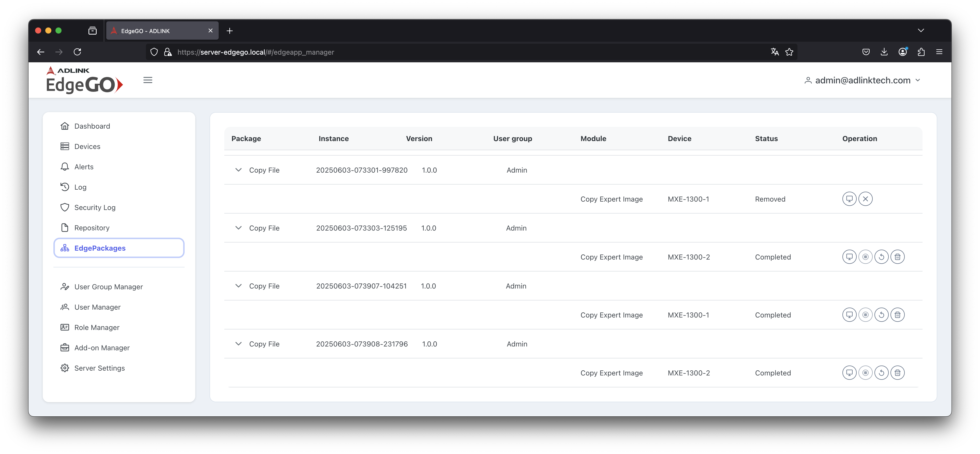Collapse Copy File instance 20250603-073301-997820
Viewport: 980px width, 454px height.
pos(239,170)
